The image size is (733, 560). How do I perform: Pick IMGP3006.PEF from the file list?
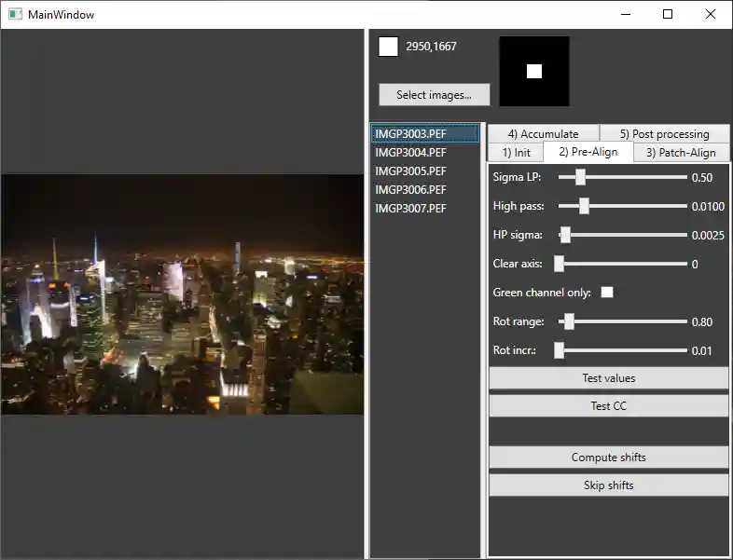pyautogui.click(x=410, y=190)
